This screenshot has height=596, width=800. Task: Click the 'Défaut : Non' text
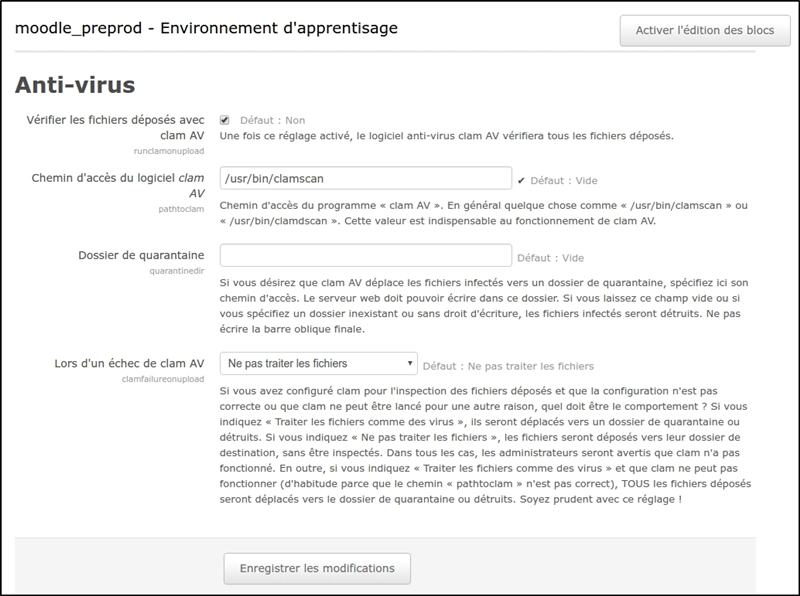pyautogui.click(x=272, y=119)
